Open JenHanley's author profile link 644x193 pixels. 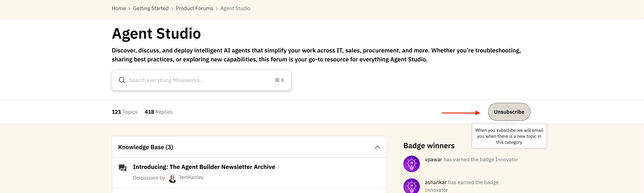tap(191, 177)
